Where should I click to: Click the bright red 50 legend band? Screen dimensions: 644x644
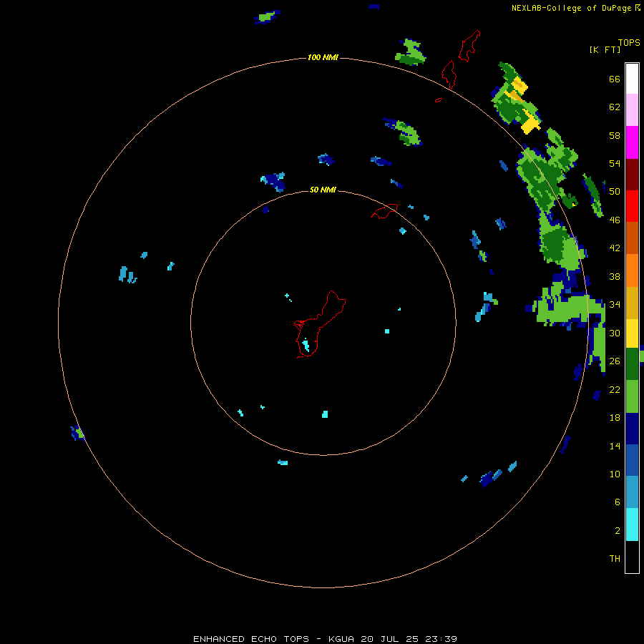pyautogui.click(x=632, y=206)
